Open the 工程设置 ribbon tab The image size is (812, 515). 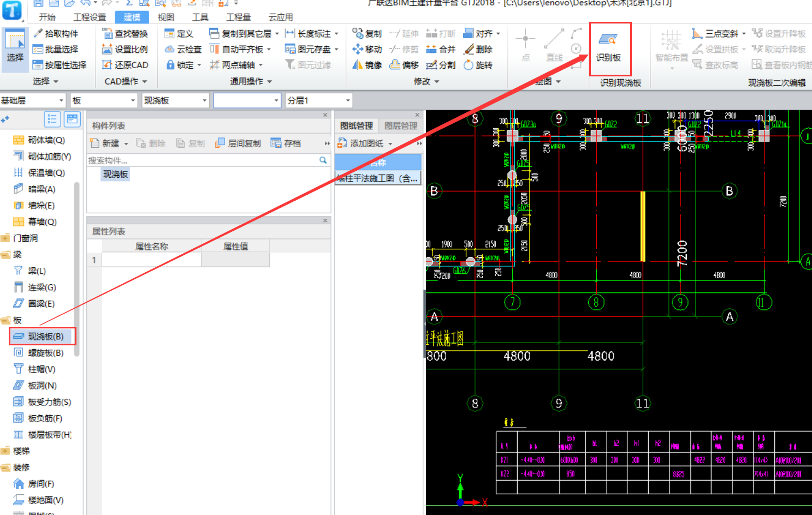(90, 17)
